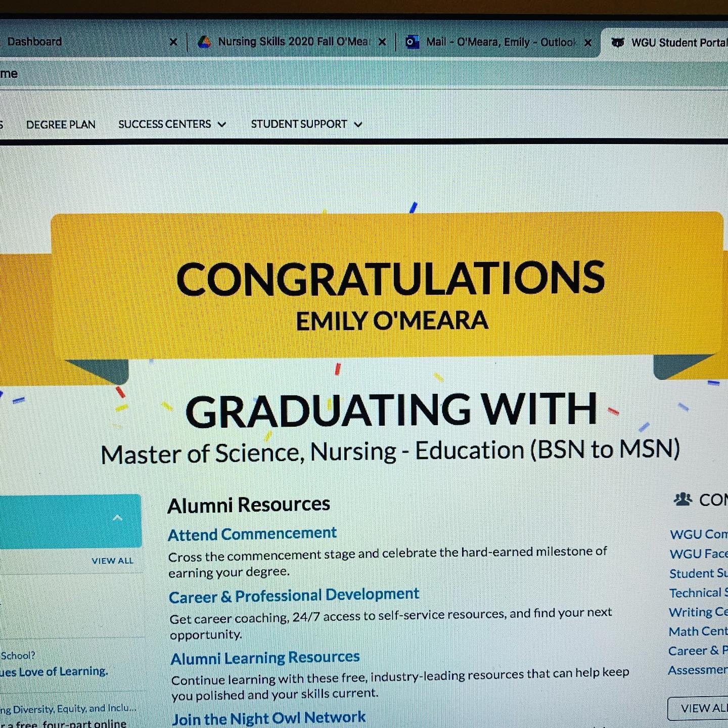
Task: Open the Nursing Skills 2020 Fall tab
Action: 293,42
